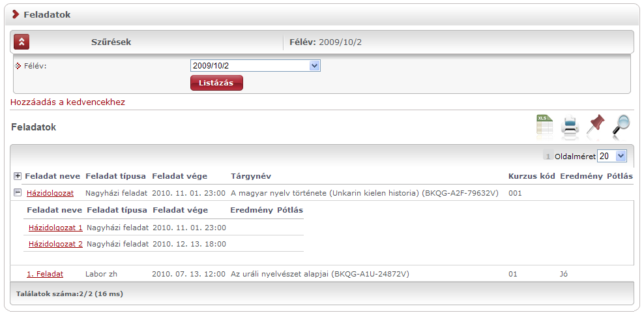Collapse the Szűrések filter panel
644x315 pixels.
click(x=22, y=42)
